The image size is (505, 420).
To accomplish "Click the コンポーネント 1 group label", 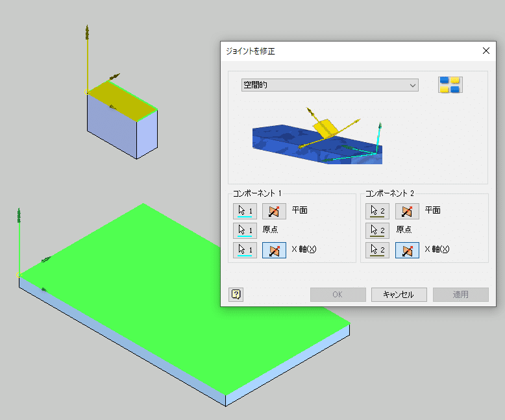I will 257,193.
